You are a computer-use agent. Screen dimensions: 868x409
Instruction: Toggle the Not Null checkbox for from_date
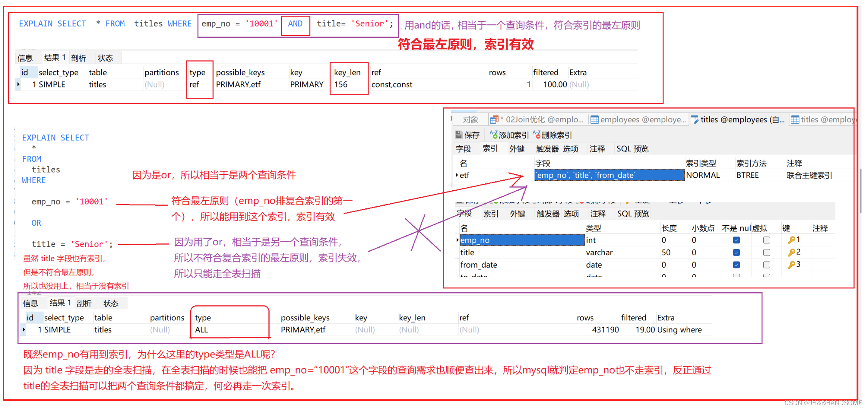(736, 265)
